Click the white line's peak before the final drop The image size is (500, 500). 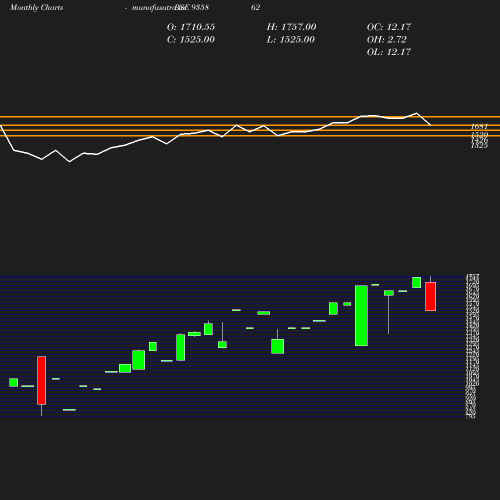(x=416, y=113)
